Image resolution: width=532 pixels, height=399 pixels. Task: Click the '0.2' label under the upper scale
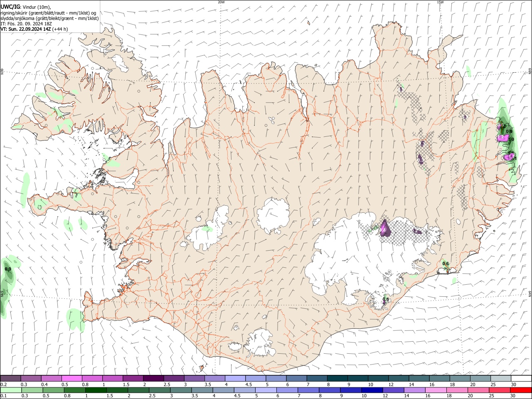pos(3,384)
